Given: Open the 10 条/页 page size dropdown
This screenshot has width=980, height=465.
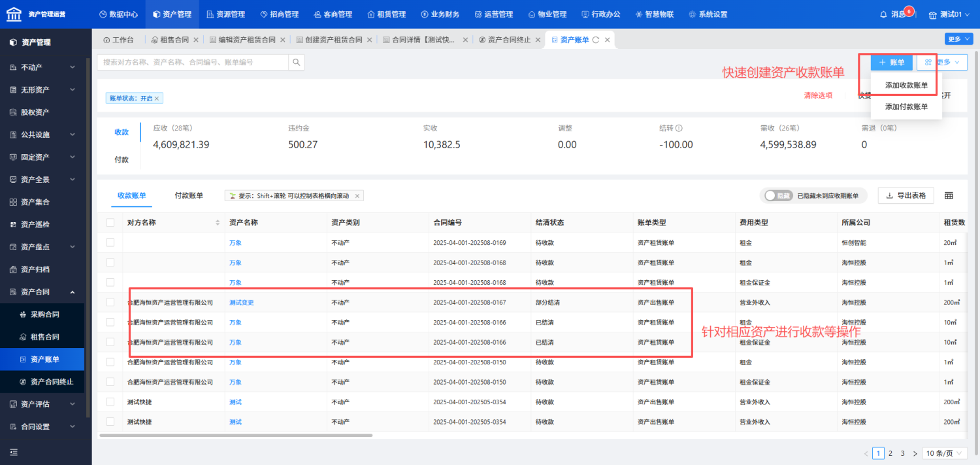Looking at the screenshot, I should pos(945,453).
